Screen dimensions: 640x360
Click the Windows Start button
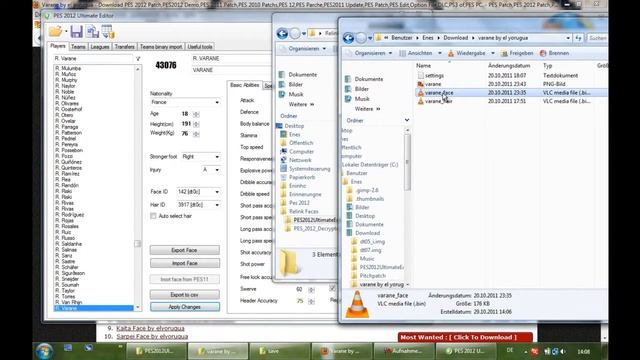pos(44,351)
